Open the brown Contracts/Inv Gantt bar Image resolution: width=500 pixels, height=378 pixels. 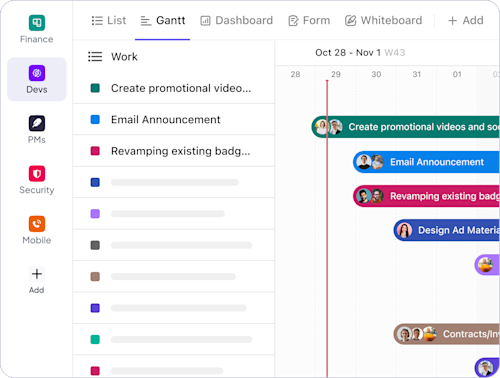(x=447, y=334)
